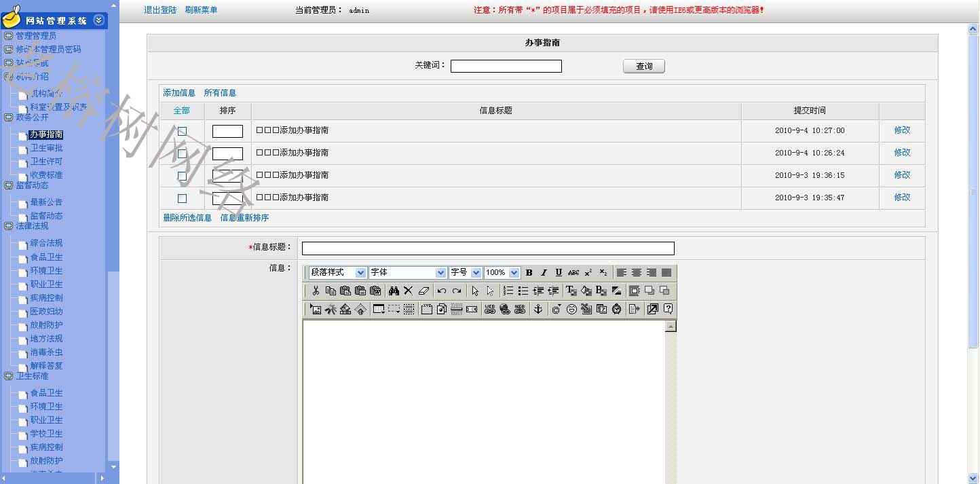Open 卫生审批 in the sidebar menu

tap(46, 148)
